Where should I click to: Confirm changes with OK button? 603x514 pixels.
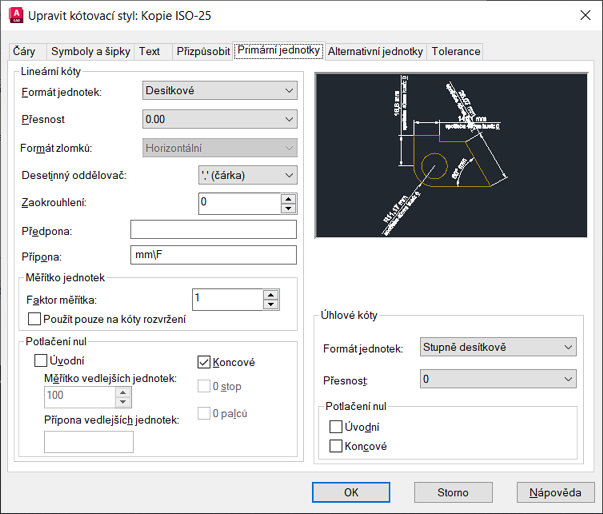click(351, 492)
